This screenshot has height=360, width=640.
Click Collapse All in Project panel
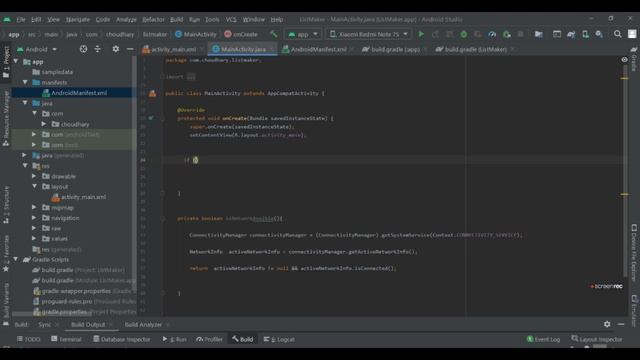[x=97, y=49]
